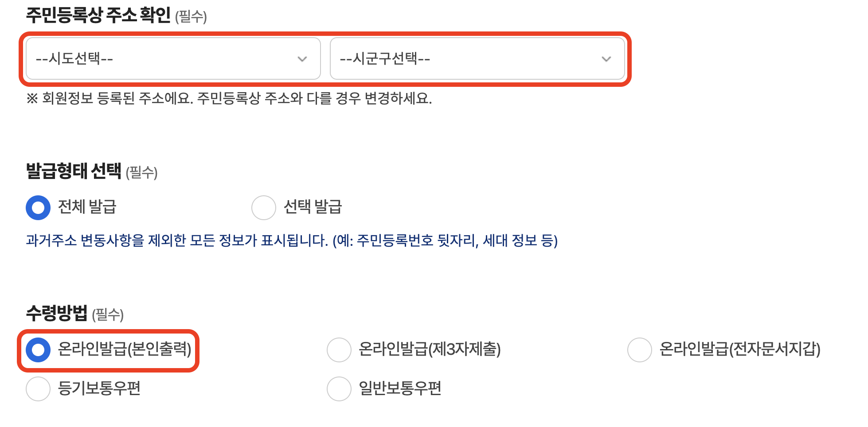
Task: Select the 일반보통우편 option
Action: coord(339,389)
